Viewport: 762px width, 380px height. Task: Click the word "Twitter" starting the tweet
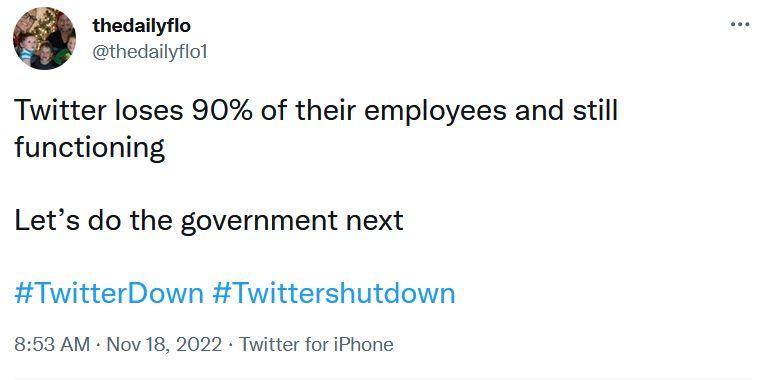pyautogui.click(x=60, y=111)
